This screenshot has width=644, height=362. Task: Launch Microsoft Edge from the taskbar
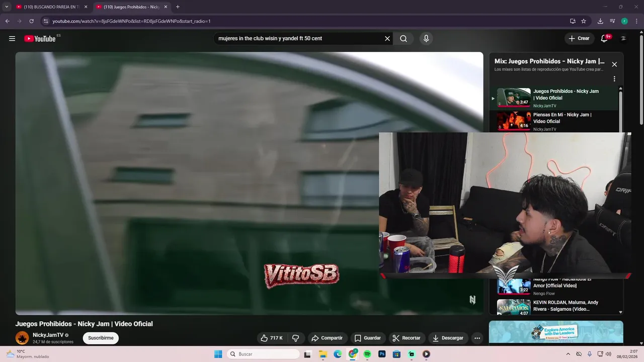(338, 354)
